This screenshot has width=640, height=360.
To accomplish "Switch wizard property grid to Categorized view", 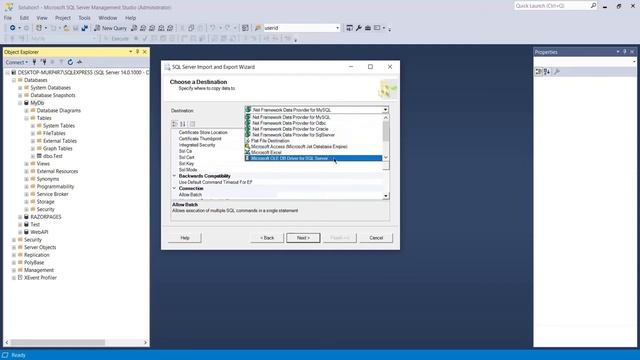I will click(x=175, y=124).
